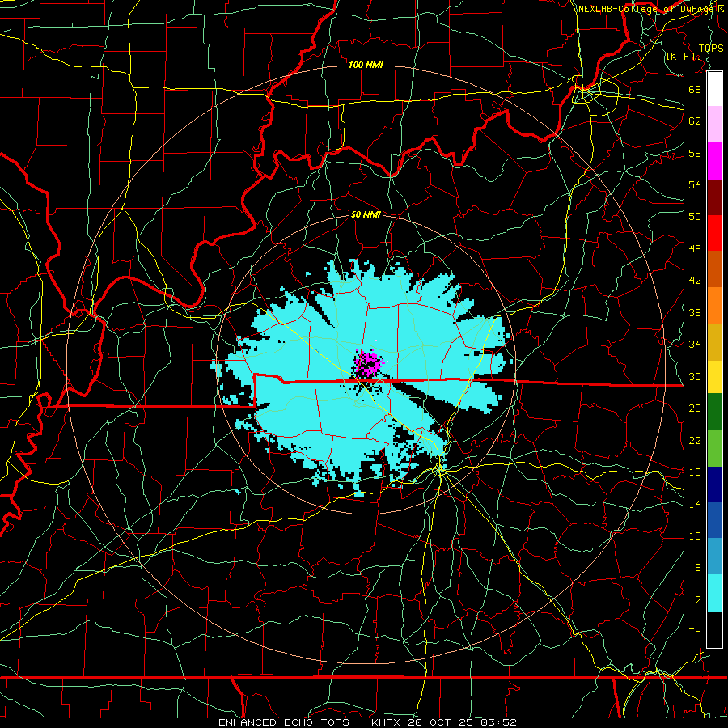Select the "14" scale label
The width and height of the screenshot is (728, 728).
[695, 504]
